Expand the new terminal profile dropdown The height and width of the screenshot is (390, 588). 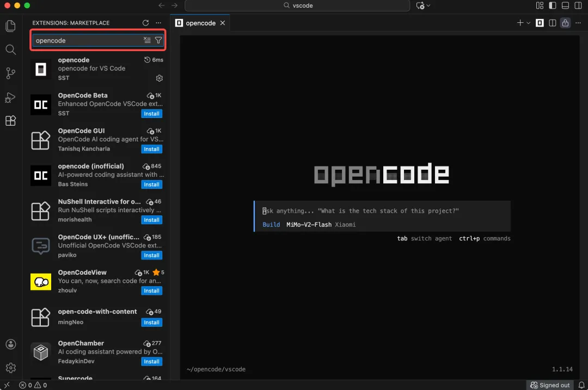[528, 23]
